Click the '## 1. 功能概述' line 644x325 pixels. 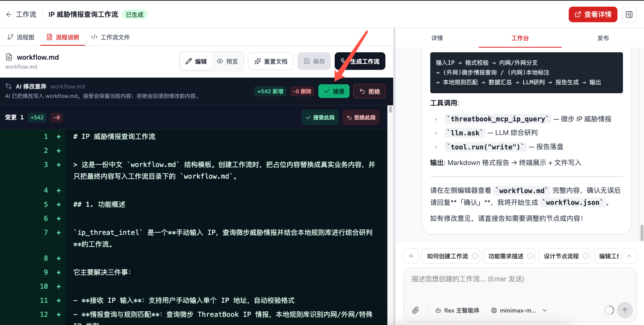[99, 204]
